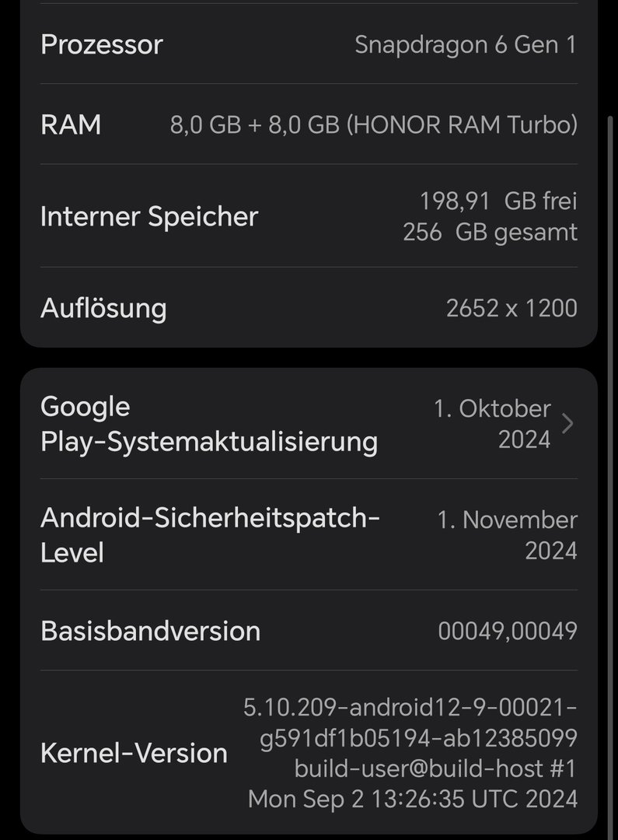Tap the Auflösung row label

pos(103,308)
